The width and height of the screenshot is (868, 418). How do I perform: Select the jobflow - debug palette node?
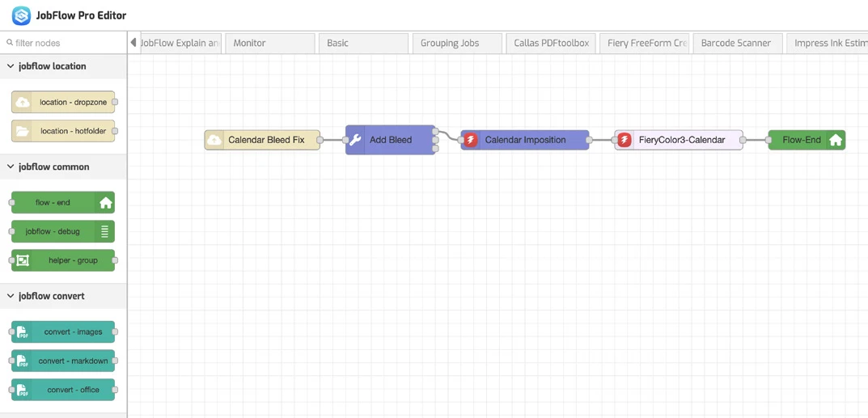tap(63, 232)
